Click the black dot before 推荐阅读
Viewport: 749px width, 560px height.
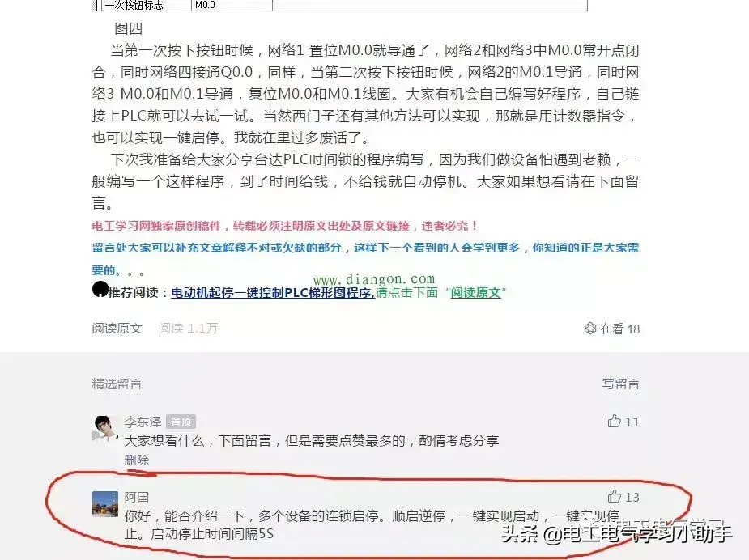100,289
